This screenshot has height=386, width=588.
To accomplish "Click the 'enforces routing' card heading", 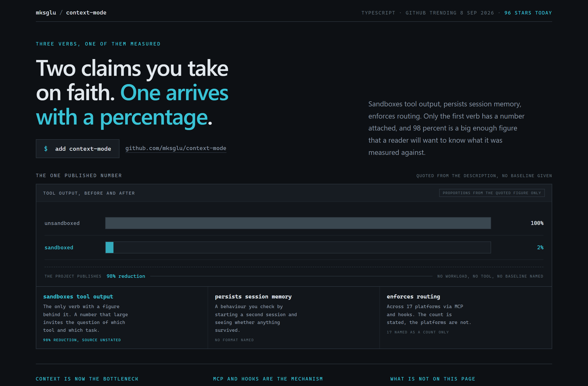I will [x=413, y=297].
